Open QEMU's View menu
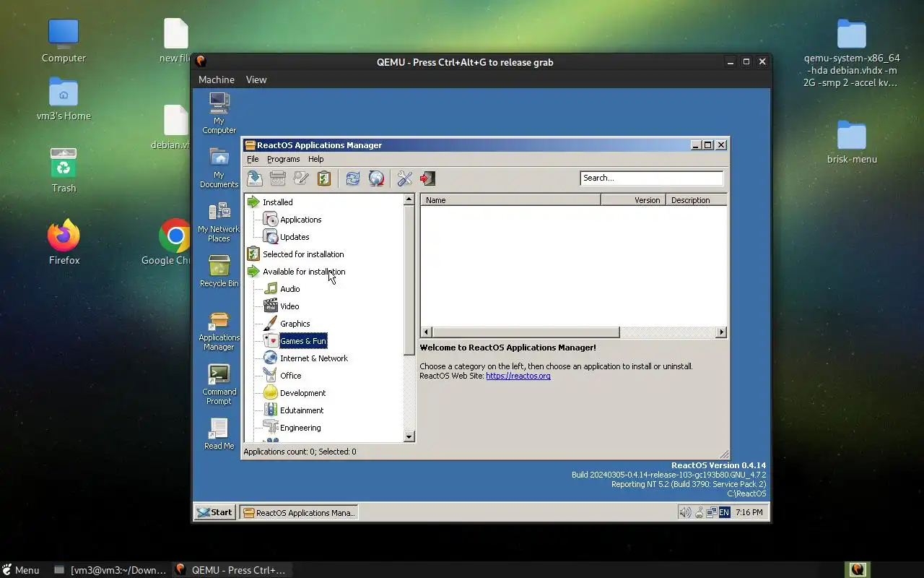 tap(256, 79)
